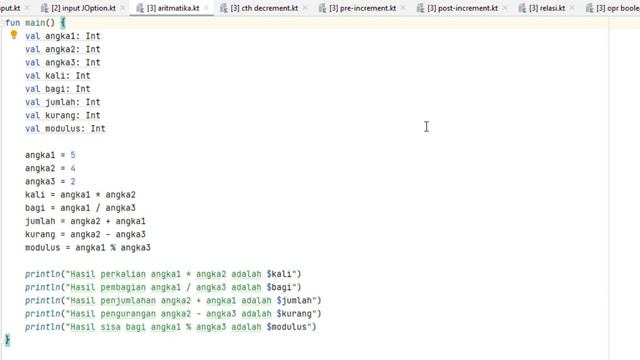Close the cth decrement.kt tab

click(304, 8)
